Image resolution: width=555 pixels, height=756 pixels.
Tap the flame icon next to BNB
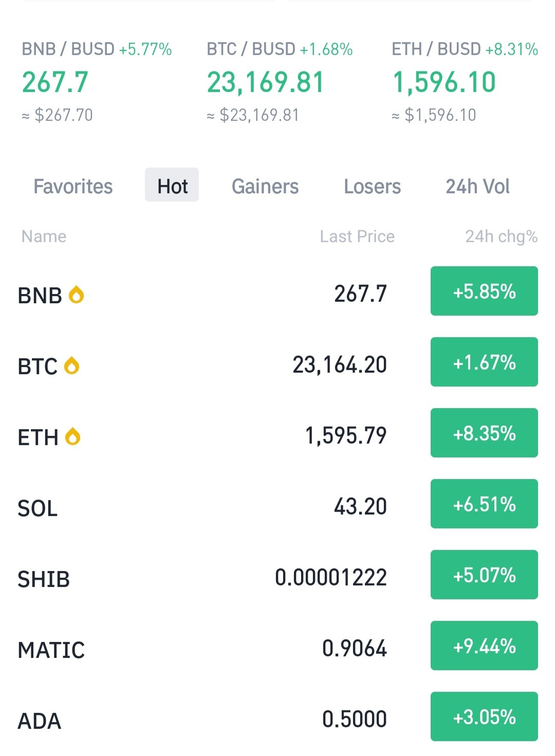pyautogui.click(x=77, y=295)
